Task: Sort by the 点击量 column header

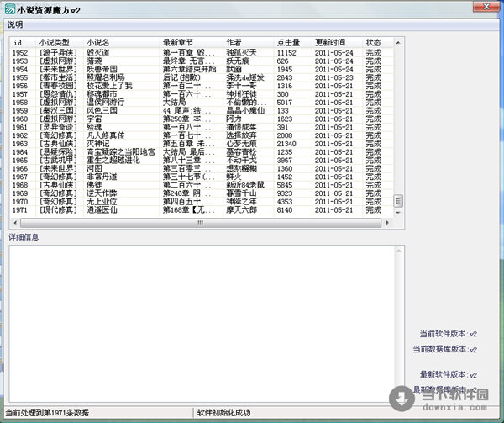Action: [x=289, y=42]
